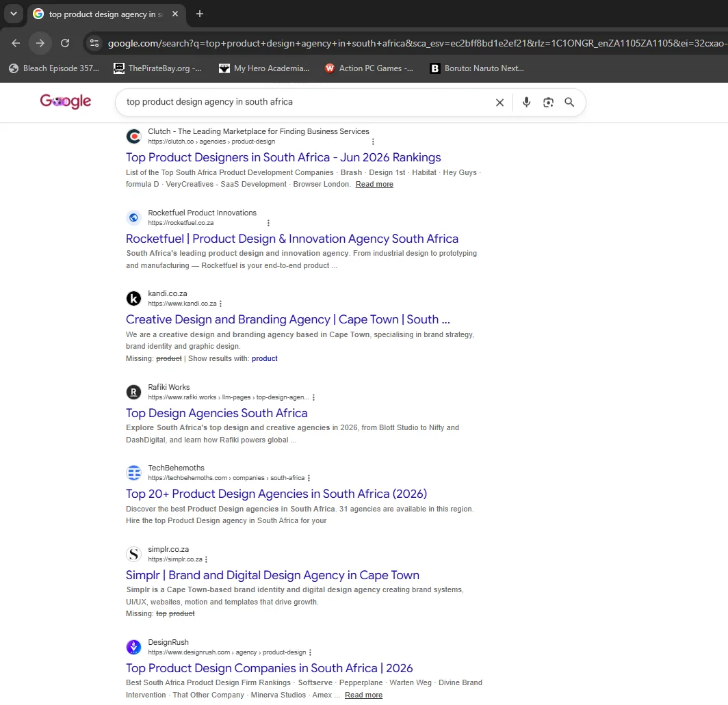Open Top Product Designers in South Africa link
Screen dimensions: 728x705
283,157
